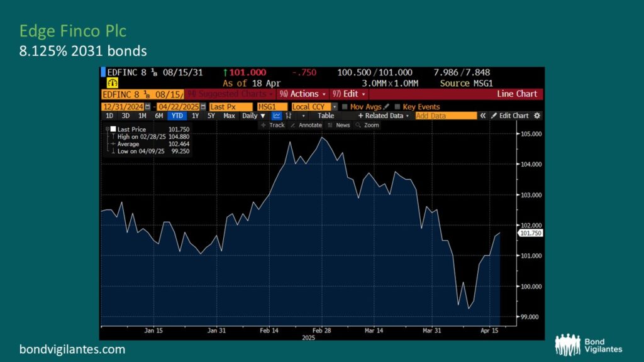The height and width of the screenshot is (362, 644).
Task: Click bid/ask 100.500 / 101.000 quote
Action: point(375,73)
